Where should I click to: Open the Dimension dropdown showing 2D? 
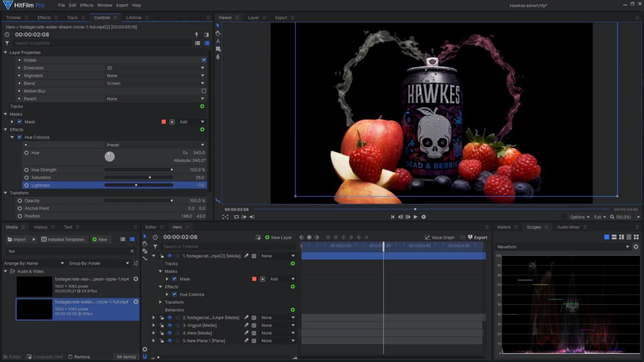(155, 68)
